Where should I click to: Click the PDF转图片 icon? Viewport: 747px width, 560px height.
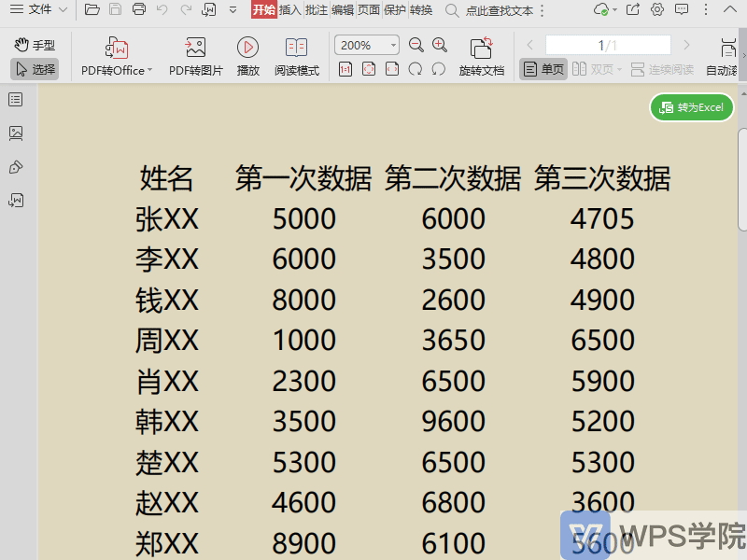[195, 48]
